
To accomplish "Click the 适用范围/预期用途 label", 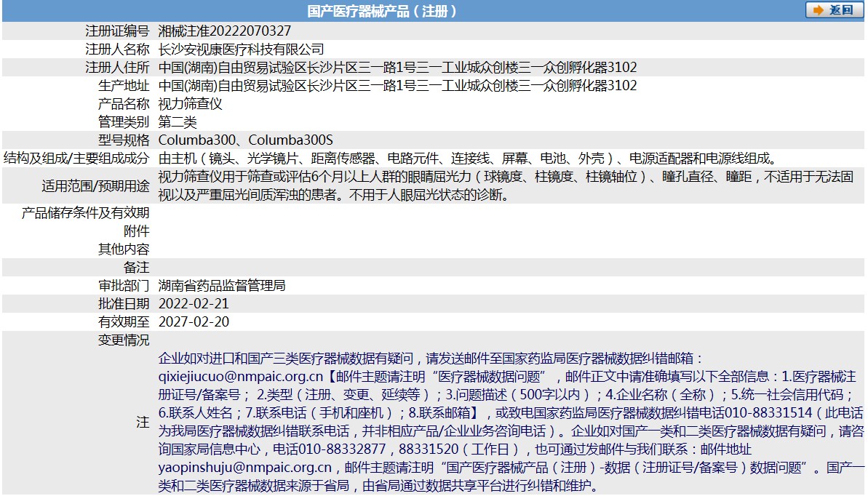I will pyautogui.click(x=96, y=186).
